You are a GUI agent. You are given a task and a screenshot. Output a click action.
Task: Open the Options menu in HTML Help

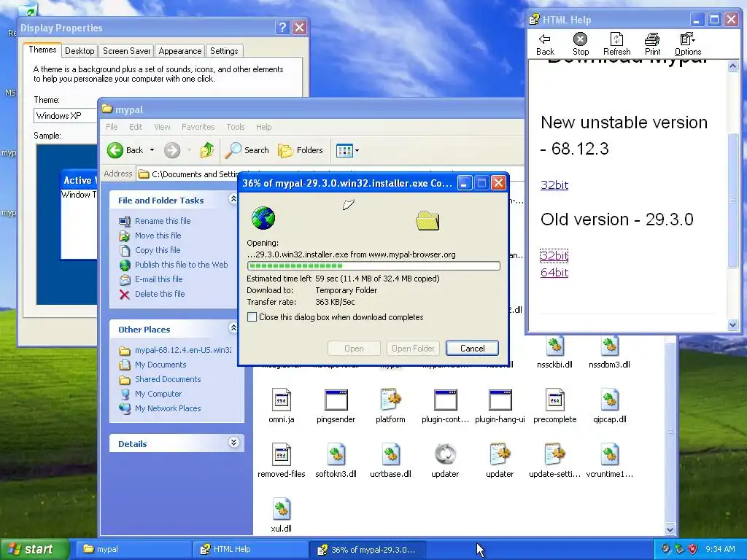(x=687, y=44)
